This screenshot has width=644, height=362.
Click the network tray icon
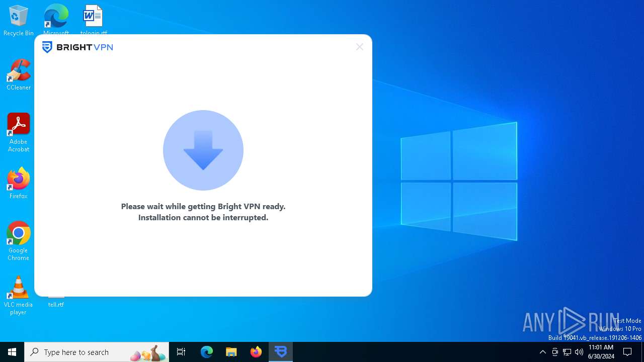tap(567, 352)
